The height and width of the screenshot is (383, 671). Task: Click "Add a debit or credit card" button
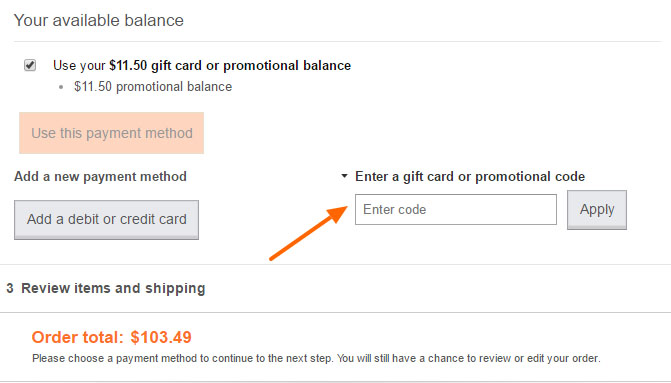click(107, 220)
